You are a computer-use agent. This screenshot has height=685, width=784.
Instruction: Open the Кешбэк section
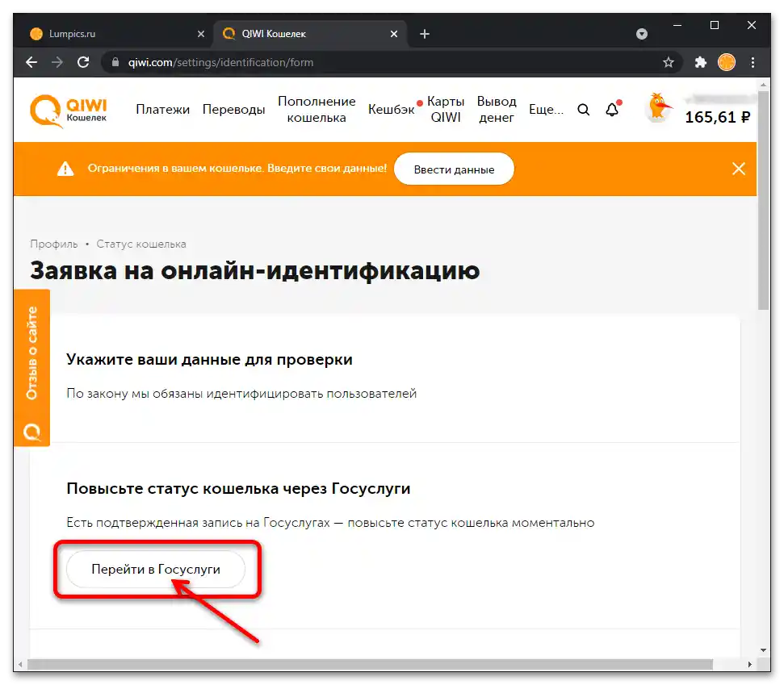(392, 110)
